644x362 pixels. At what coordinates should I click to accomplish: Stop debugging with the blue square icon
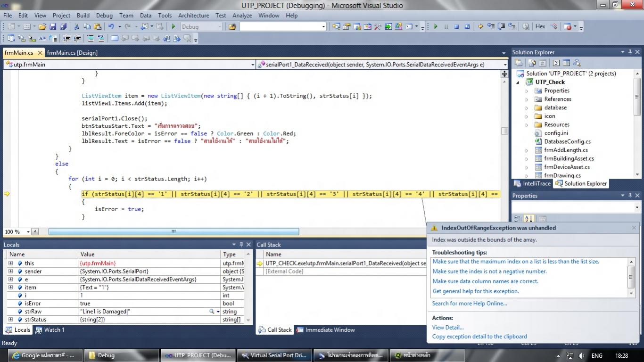456,27
